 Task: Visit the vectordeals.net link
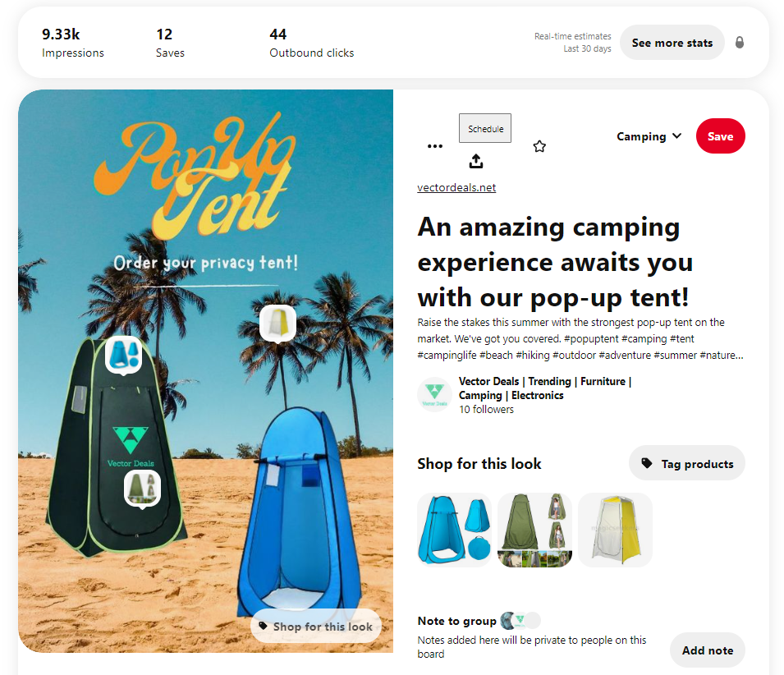tap(456, 187)
